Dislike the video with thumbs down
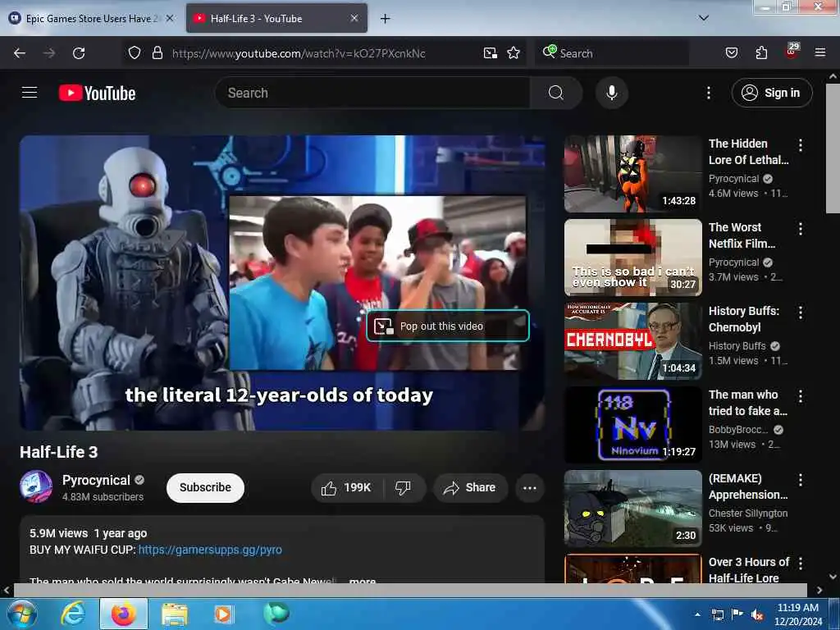This screenshot has height=630, width=840. [403, 487]
